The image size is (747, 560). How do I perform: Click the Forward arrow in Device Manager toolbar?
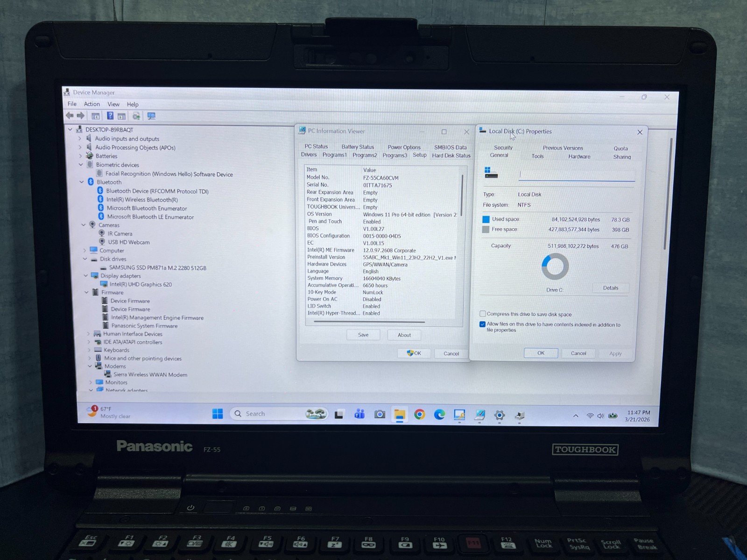[x=80, y=116]
